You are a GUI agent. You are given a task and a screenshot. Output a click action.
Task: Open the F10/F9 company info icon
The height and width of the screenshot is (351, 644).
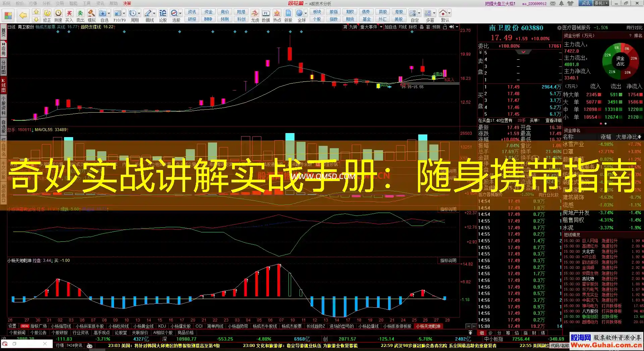tap(118, 13)
